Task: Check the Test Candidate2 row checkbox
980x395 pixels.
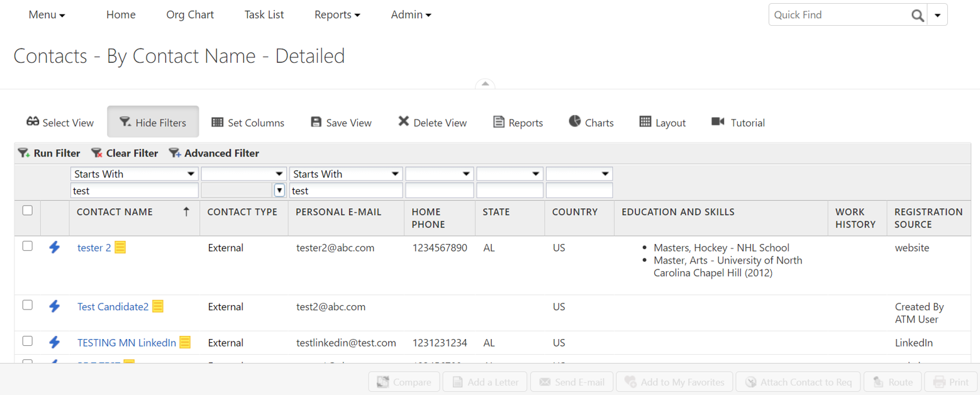Action: pyautogui.click(x=27, y=304)
